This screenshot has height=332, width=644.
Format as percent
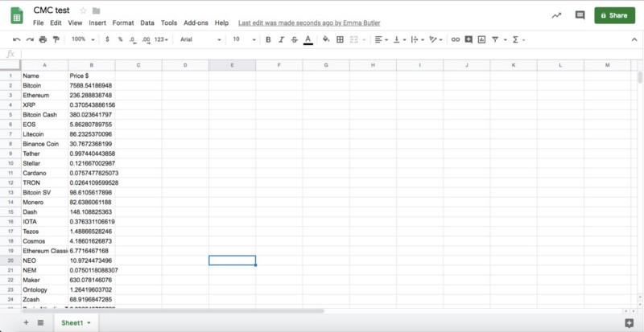pyautogui.click(x=120, y=39)
